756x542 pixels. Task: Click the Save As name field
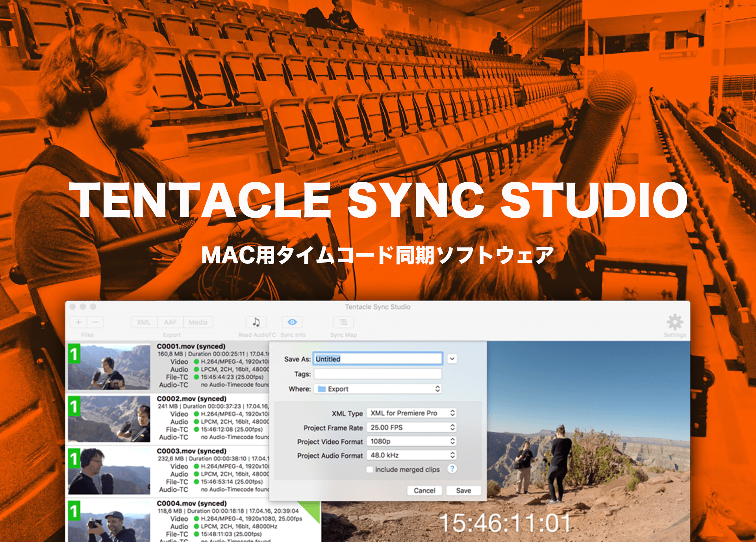378,359
